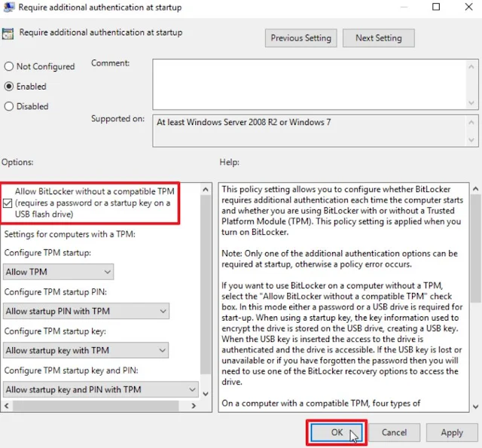482x448 pixels.
Task: Click Supported on box scroll down arrow
Action: pyautogui.click(x=471, y=140)
